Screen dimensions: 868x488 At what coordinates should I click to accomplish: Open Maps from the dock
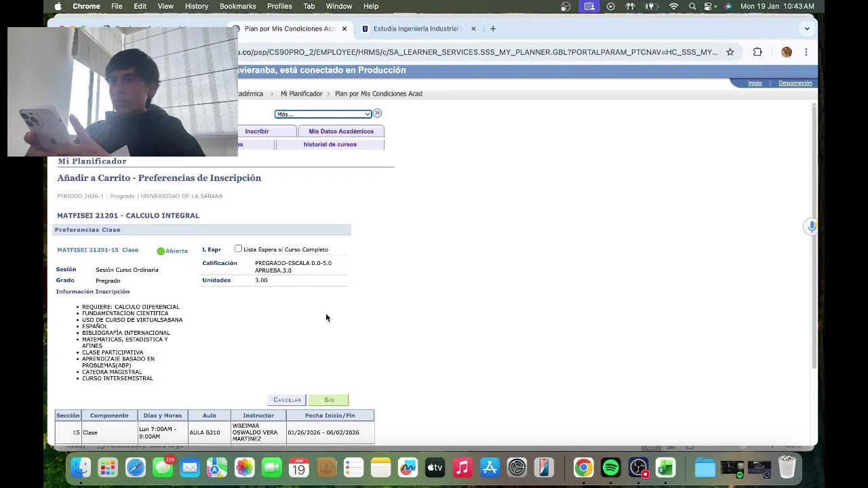(217, 468)
